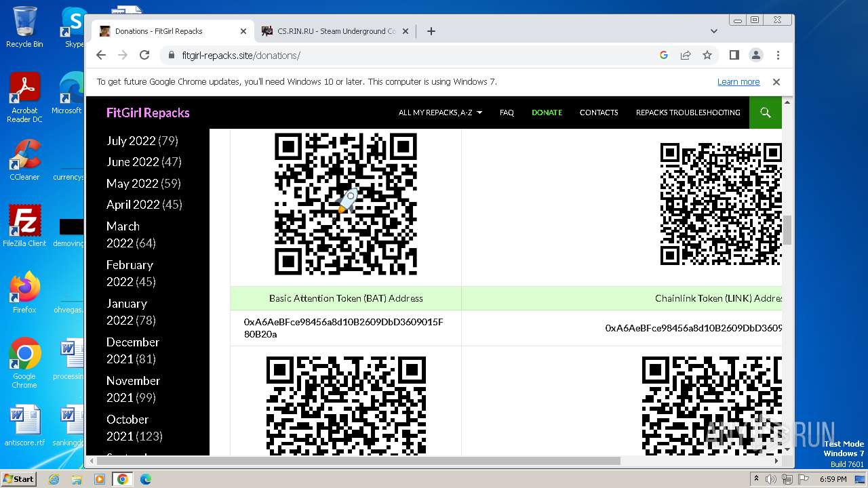The image size is (868, 488).
Task: Click the Chrome forward arrow
Action: click(x=123, y=55)
